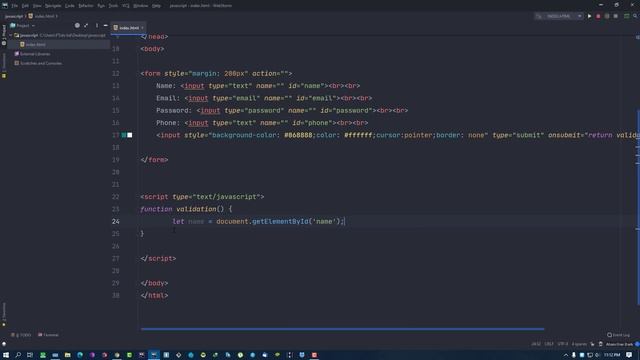The image size is (640, 360).
Task: Open the Refactor menu
Action: tap(86, 6)
